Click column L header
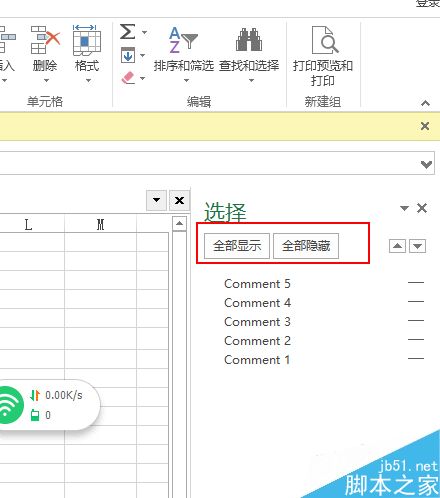This screenshot has width=440, height=498. pos(29,224)
